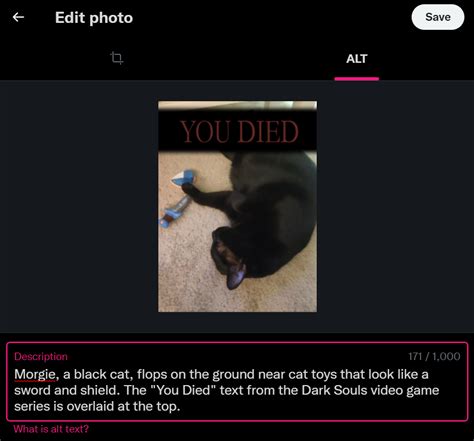Save the photo edits
Screen dimensions: 474x441
[x=438, y=17]
